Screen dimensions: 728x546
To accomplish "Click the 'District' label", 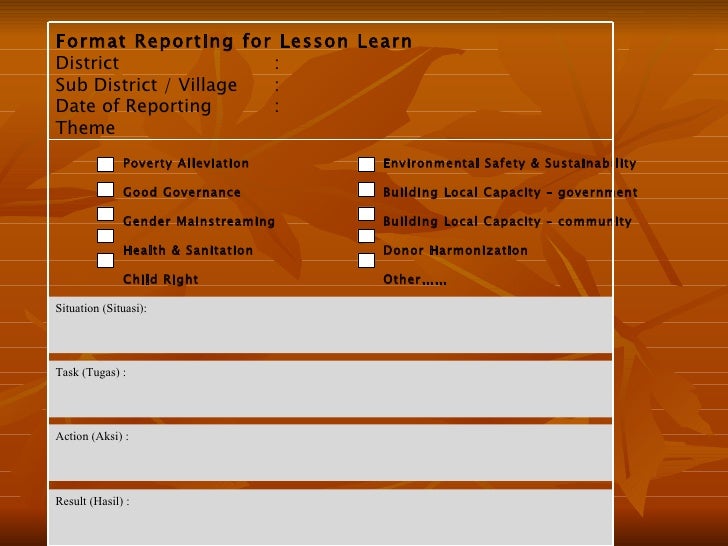I will (87, 63).
